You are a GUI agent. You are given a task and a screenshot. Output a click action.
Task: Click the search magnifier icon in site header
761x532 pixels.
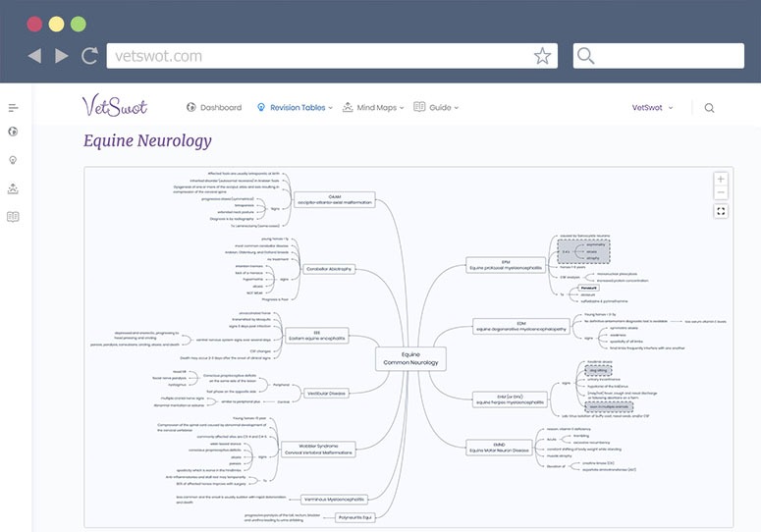(709, 108)
